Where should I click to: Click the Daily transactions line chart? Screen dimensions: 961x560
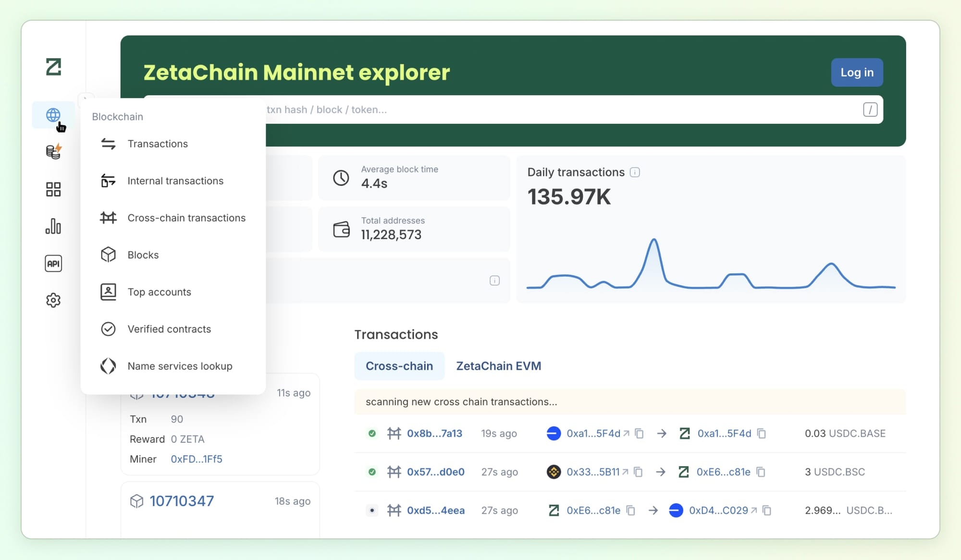tap(711, 264)
